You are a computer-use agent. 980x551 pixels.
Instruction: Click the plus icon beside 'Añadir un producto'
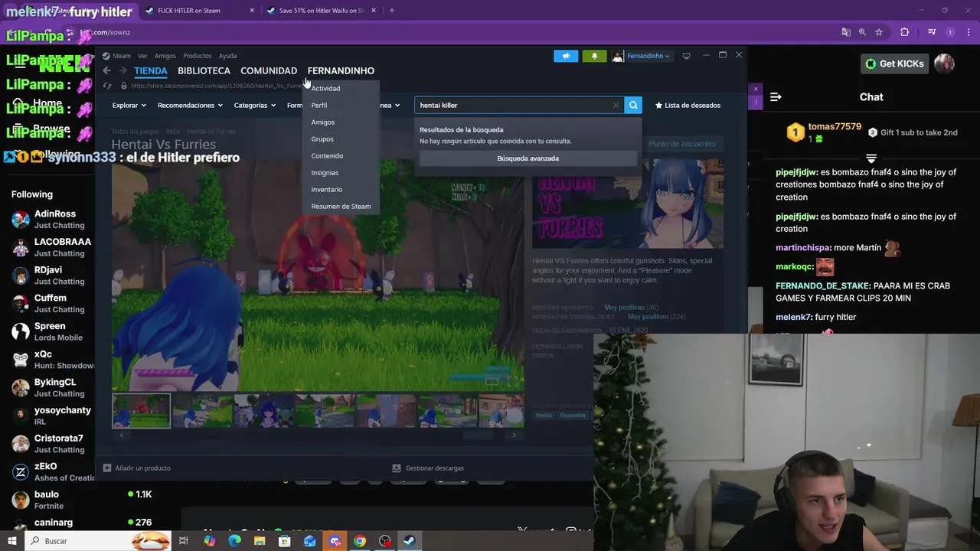click(x=107, y=468)
